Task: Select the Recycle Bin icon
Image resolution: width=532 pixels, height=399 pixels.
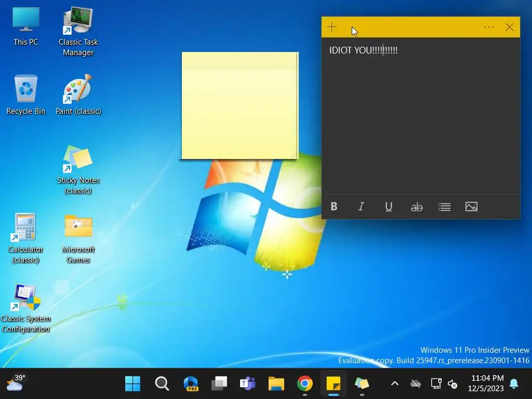Action: coord(26,95)
